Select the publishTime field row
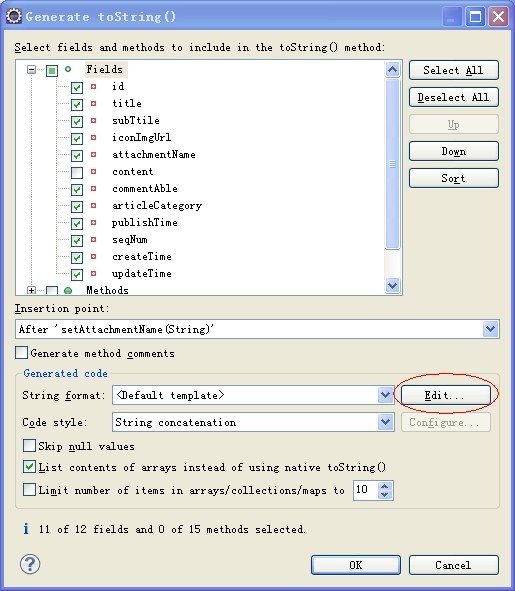 tap(144, 222)
